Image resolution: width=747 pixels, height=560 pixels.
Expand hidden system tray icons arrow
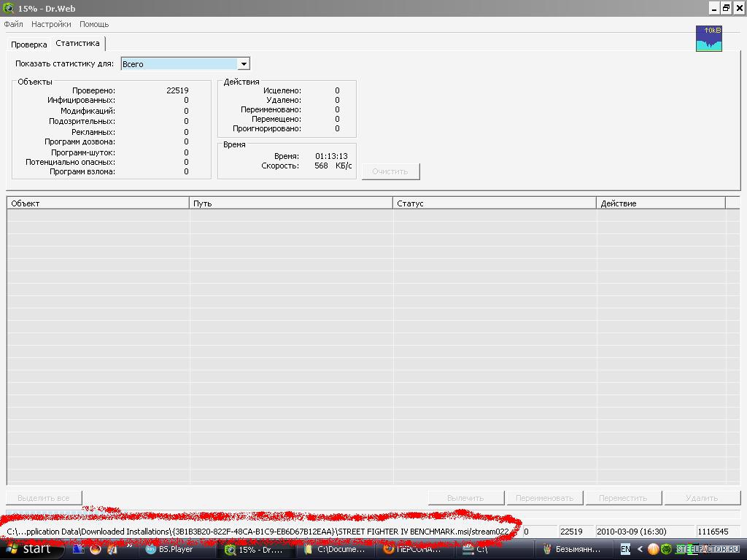click(x=640, y=549)
